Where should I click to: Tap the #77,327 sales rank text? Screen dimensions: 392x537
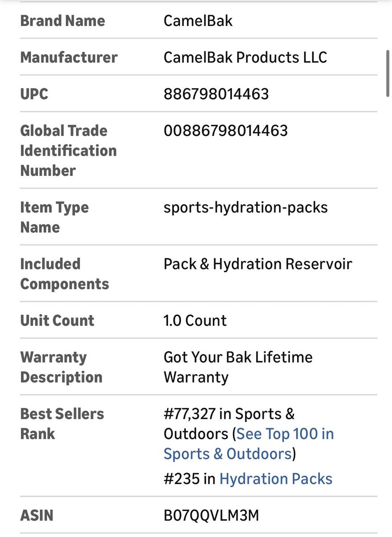(x=191, y=414)
